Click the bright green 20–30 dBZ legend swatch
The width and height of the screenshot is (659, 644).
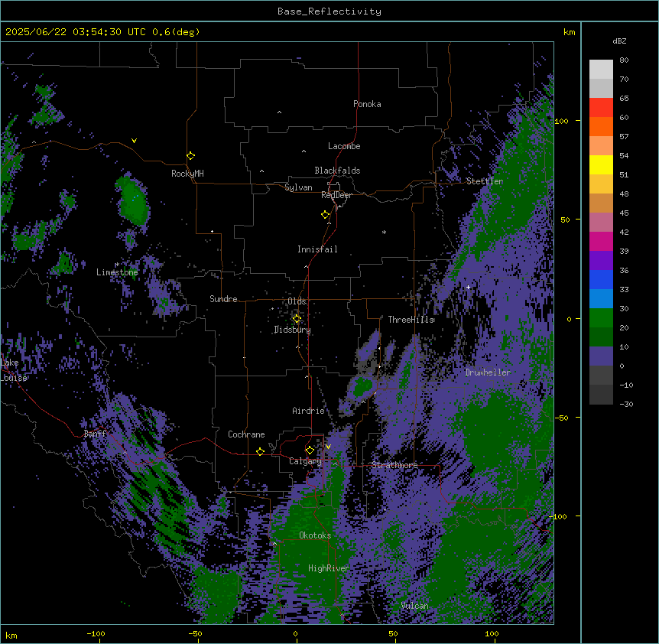[601, 318]
